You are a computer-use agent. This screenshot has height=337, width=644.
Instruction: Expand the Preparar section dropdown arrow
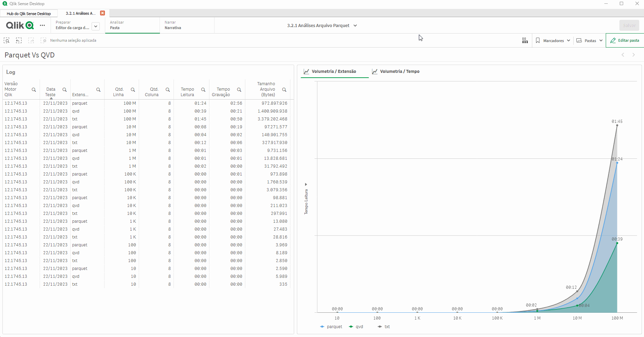tap(96, 26)
